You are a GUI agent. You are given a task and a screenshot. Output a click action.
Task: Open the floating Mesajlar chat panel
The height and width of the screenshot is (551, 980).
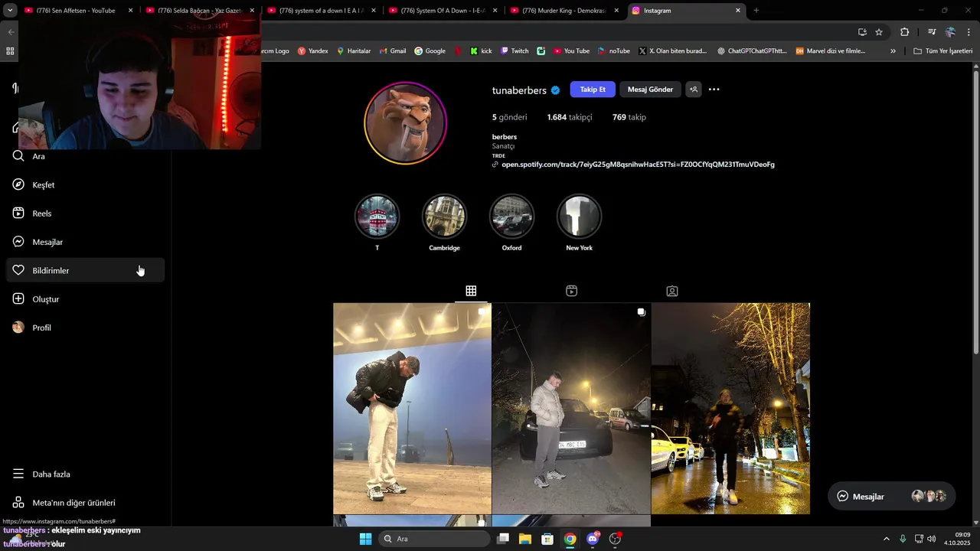click(892, 496)
